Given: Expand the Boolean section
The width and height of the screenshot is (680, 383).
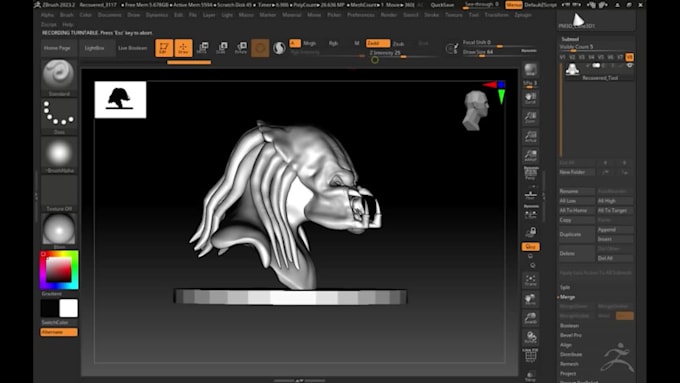Looking at the screenshot, I should click(569, 326).
